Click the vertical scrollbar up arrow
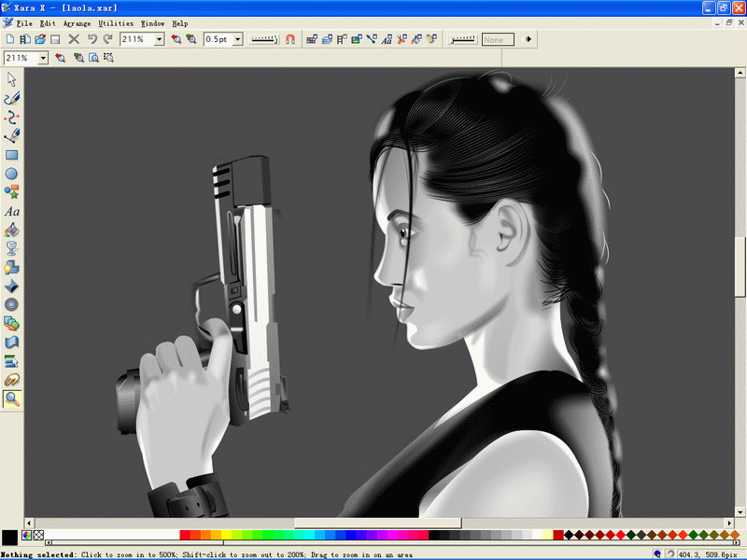 pyautogui.click(x=740, y=73)
